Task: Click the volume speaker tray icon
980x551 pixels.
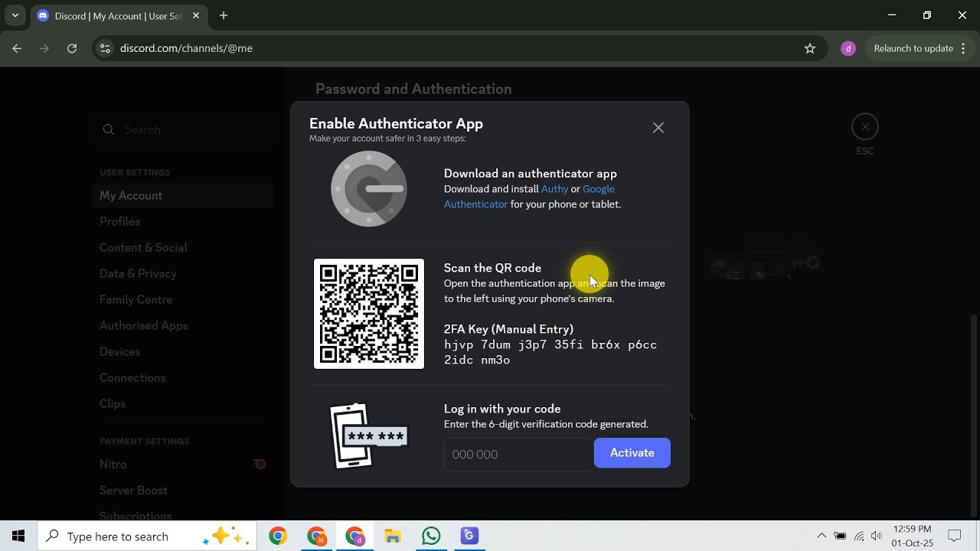Action: point(877,536)
